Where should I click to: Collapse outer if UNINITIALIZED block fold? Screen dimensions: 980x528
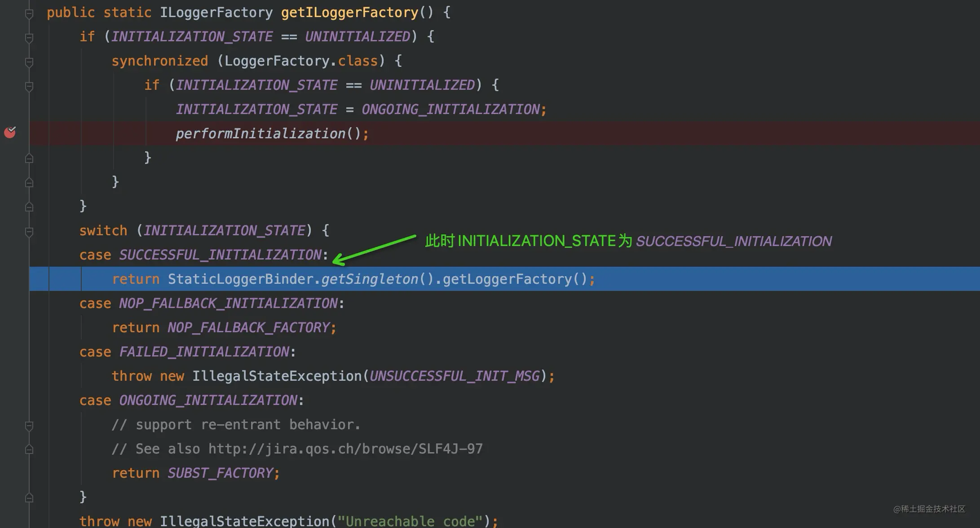pos(29,38)
